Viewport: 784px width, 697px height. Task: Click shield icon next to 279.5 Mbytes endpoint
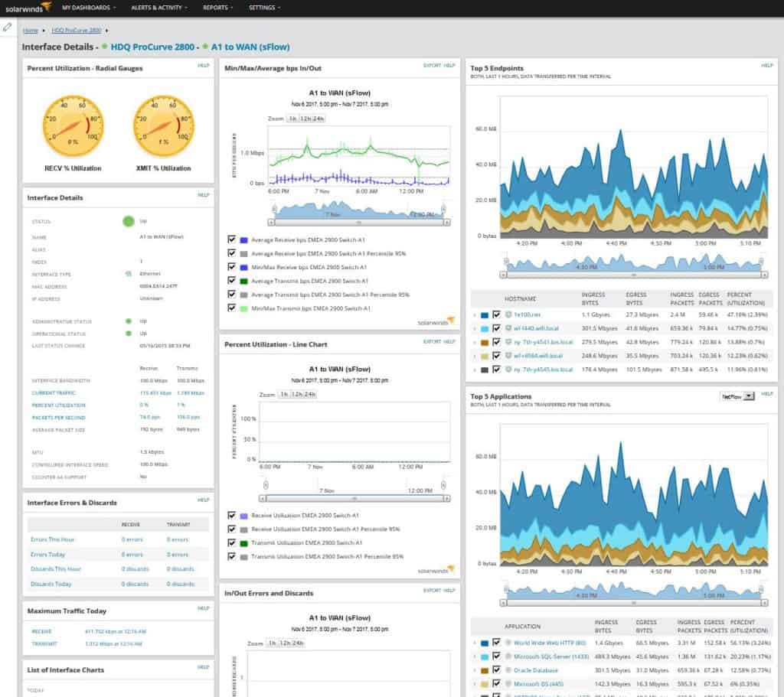tap(508, 342)
